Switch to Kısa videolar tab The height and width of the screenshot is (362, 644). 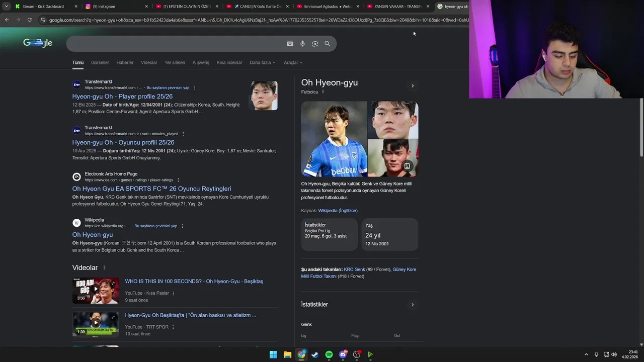tap(229, 63)
